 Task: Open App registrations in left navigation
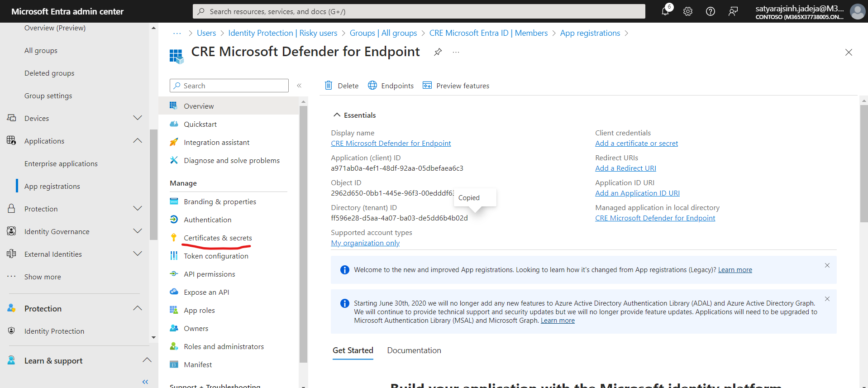click(52, 186)
